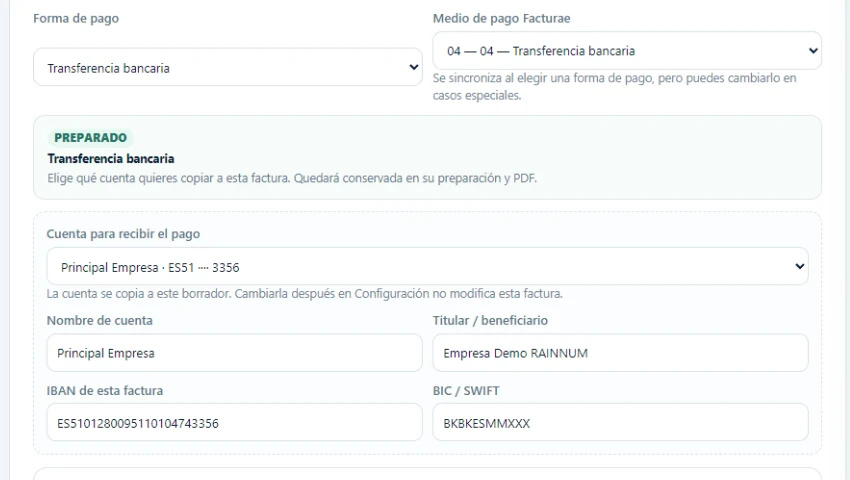Click the 'Titular / beneficiario' label
Screen dimensions: 850x480
tap(490, 321)
